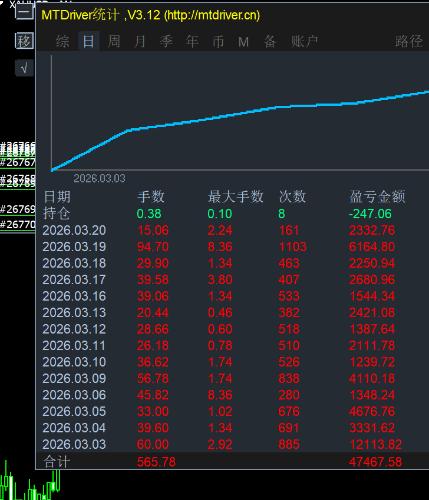The image size is (429, 500).
Task: Select date row 2026.03.12
Action: point(74,329)
